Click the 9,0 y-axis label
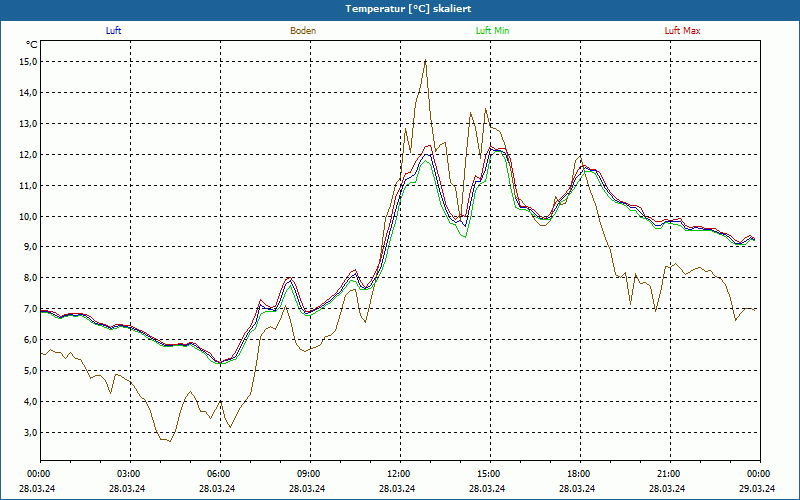Viewport: 800px width, 500px height. [x=30, y=247]
